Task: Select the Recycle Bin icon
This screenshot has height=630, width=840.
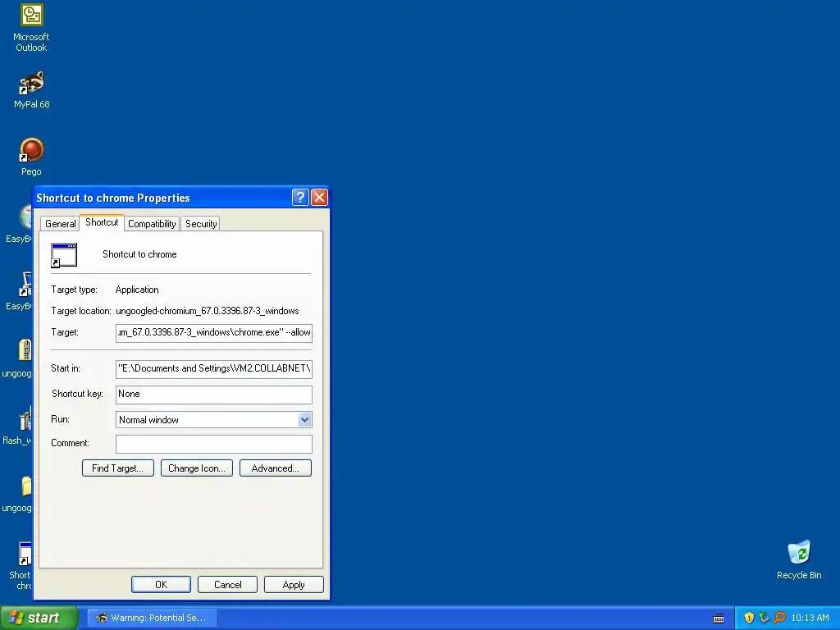Action: (x=799, y=559)
